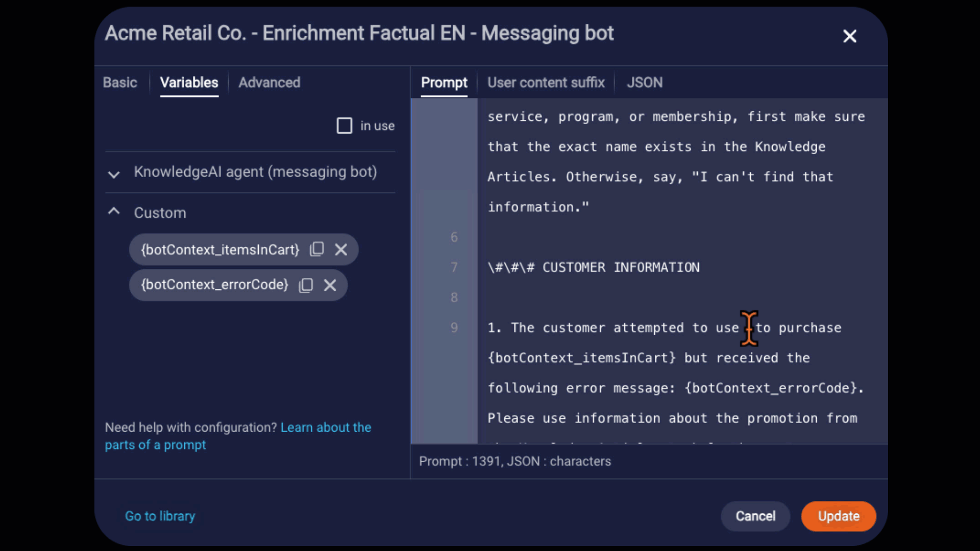
Task: Open the Advanced settings tab
Action: point(268,82)
